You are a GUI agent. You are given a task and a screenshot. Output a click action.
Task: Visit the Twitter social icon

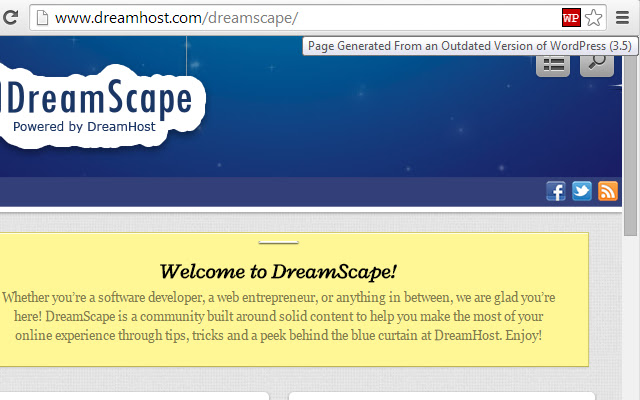click(582, 191)
